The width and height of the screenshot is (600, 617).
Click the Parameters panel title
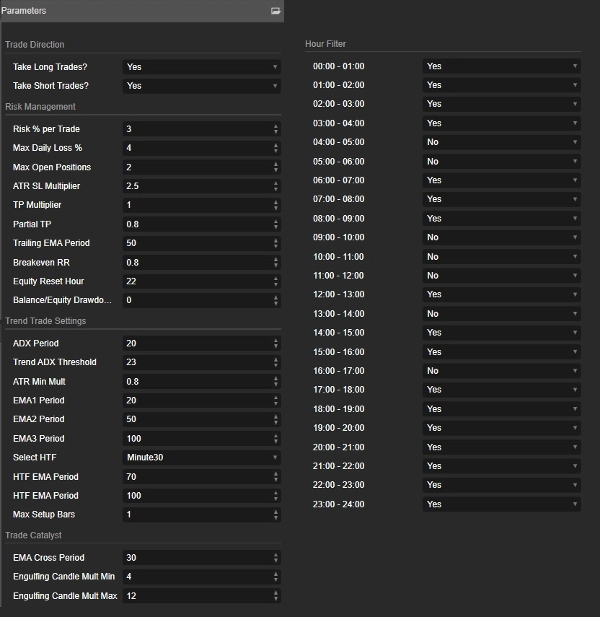pyautogui.click(x=24, y=11)
